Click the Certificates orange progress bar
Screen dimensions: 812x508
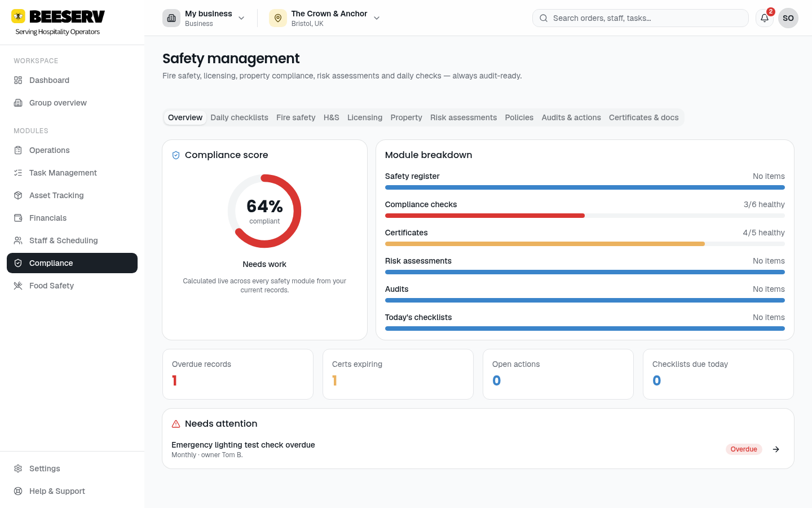point(545,244)
